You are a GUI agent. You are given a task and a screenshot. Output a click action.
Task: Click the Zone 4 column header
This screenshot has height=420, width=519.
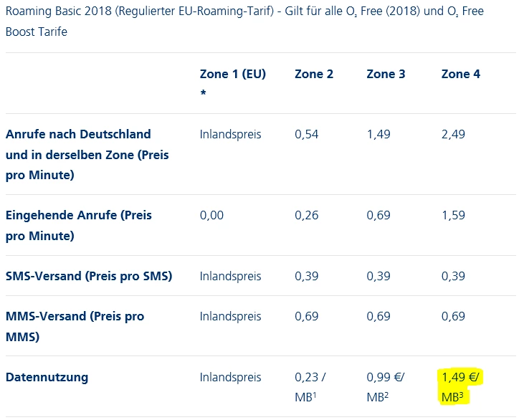(461, 74)
